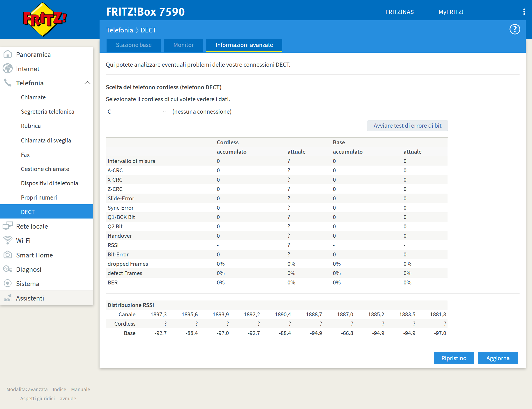Select the Informazioni avanzate tab
The image size is (532, 409).
pyautogui.click(x=244, y=45)
